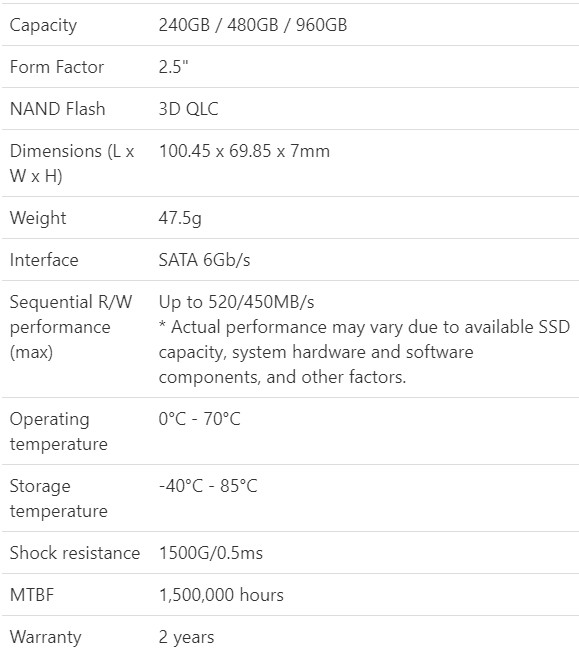
Task: Select the 1500G/0.5ms shock resistance value
Action: [x=211, y=553]
